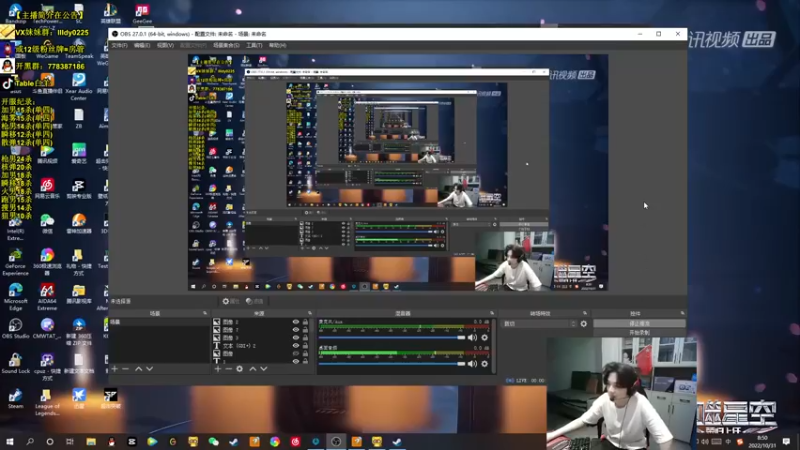
Task: Click the 停止推流 stop streaming button
Action: click(639, 323)
